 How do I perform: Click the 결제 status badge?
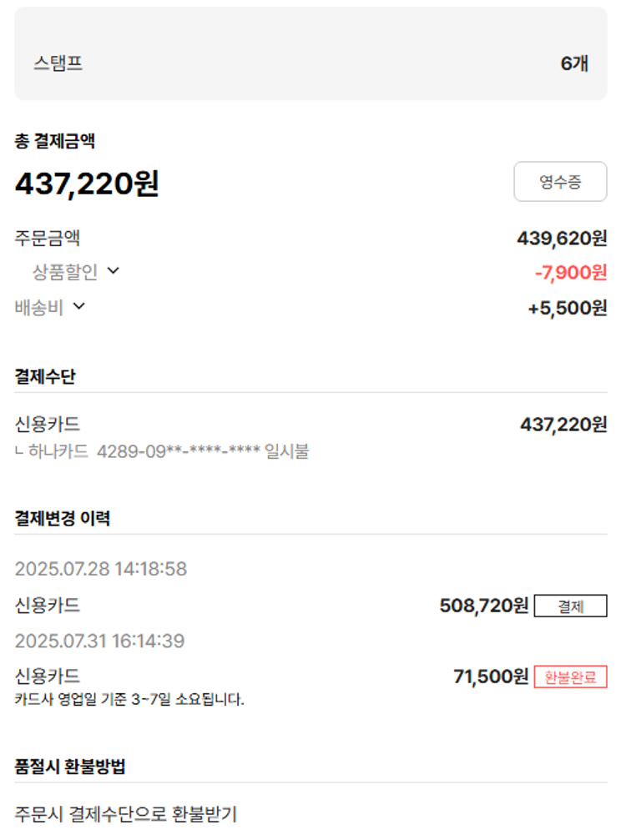click(570, 606)
